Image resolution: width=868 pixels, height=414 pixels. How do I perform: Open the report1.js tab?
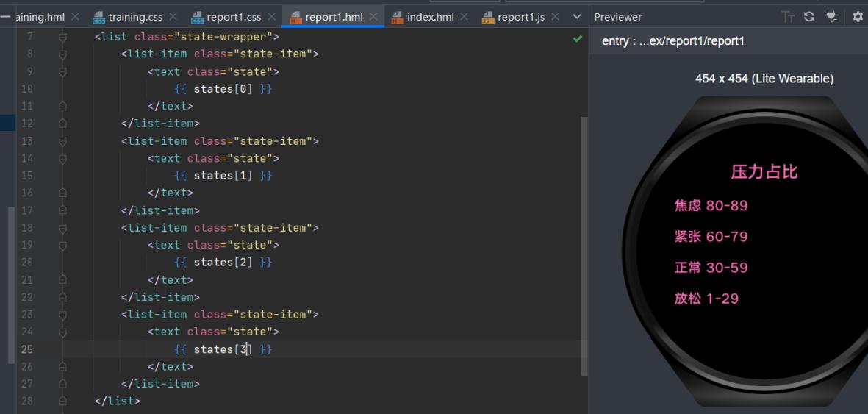click(520, 17)
